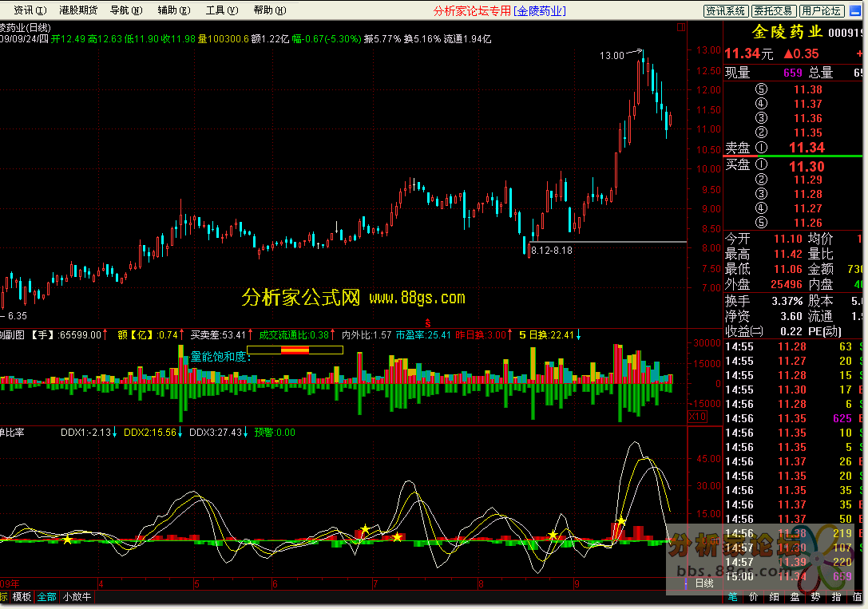868x609 pixels.
Task: Click the current price 11.34元
Action: tap(749, 53)
